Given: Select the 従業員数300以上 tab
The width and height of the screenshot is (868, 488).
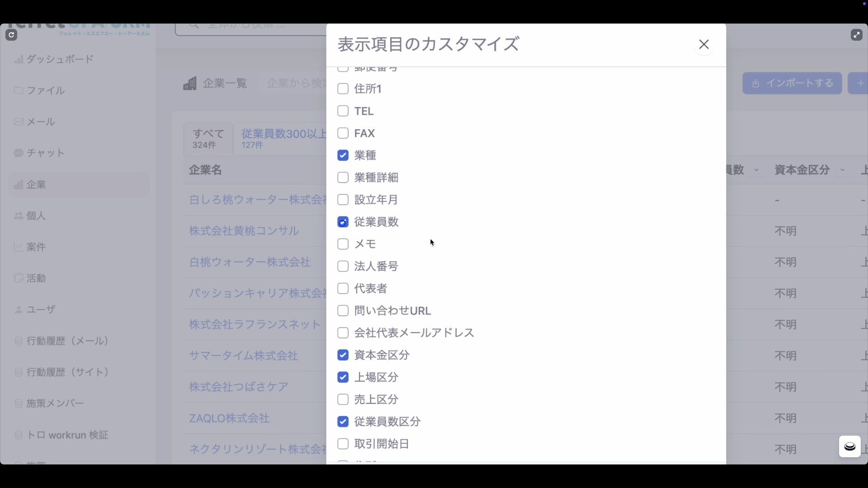Looking at the screenshot, I should point(281,139).
